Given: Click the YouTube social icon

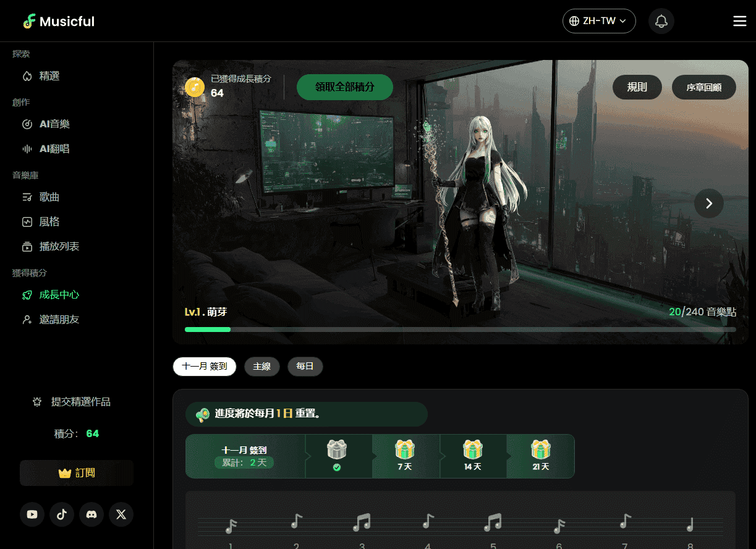Looking at the screenshot, I should point(32,514).
